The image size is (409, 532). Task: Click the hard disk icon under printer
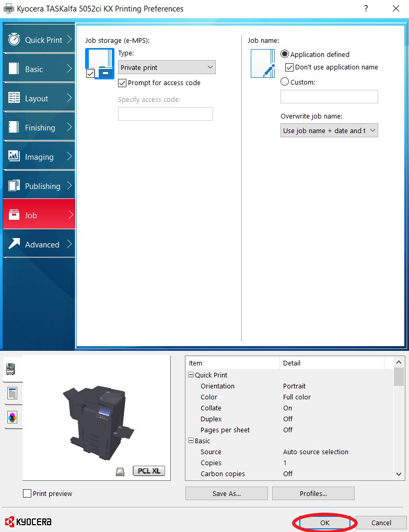pos(120,471)
